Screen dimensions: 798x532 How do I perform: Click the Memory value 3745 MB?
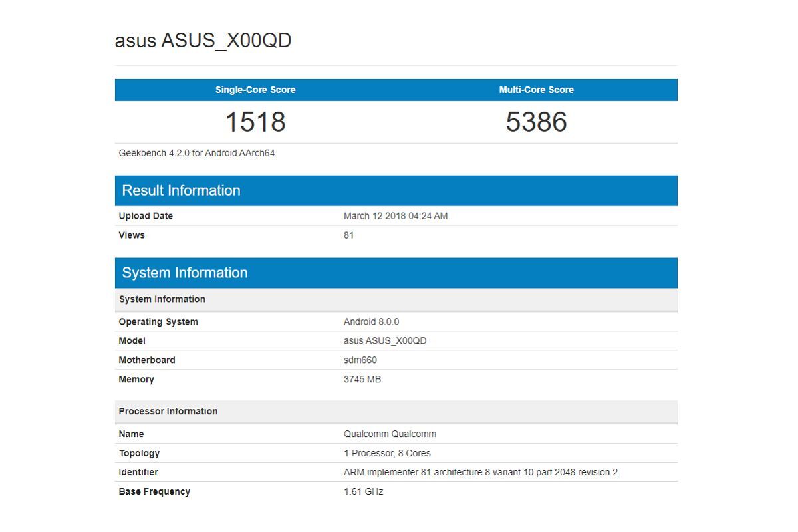(364, 379)
